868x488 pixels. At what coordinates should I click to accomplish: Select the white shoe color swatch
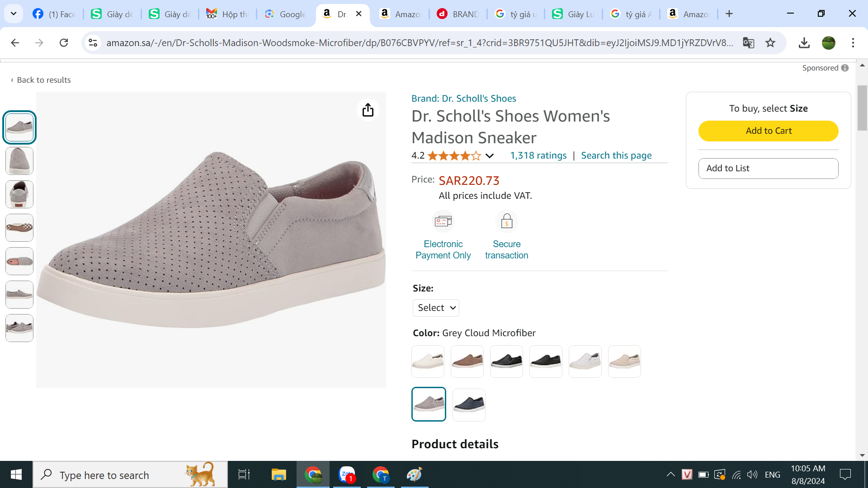428,361
